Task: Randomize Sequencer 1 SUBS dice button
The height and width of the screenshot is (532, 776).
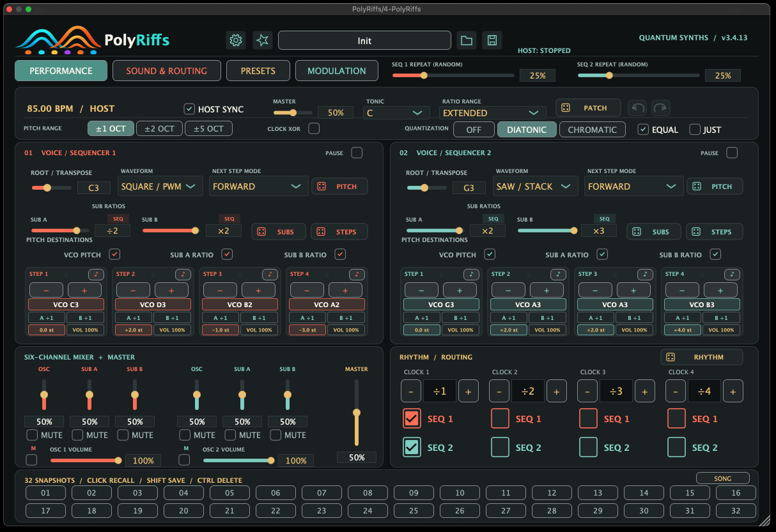Action: tap(279, 232)
